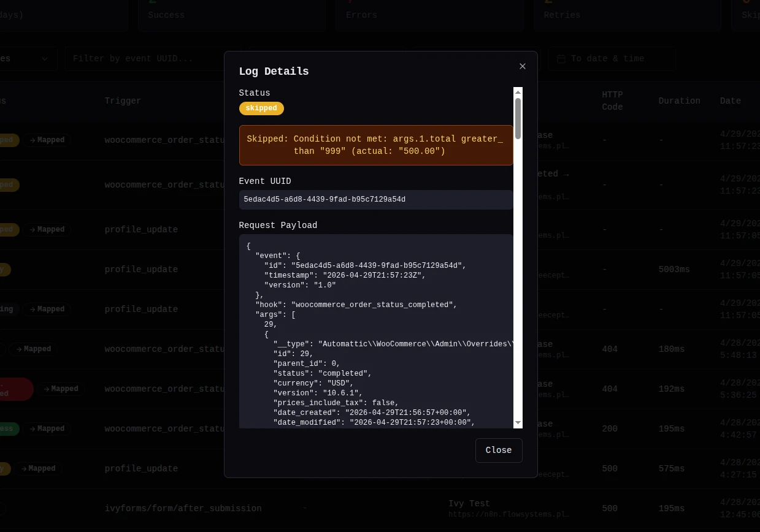
Task: Click the Log Details scrollbar thumb
Action: (518, 118)
